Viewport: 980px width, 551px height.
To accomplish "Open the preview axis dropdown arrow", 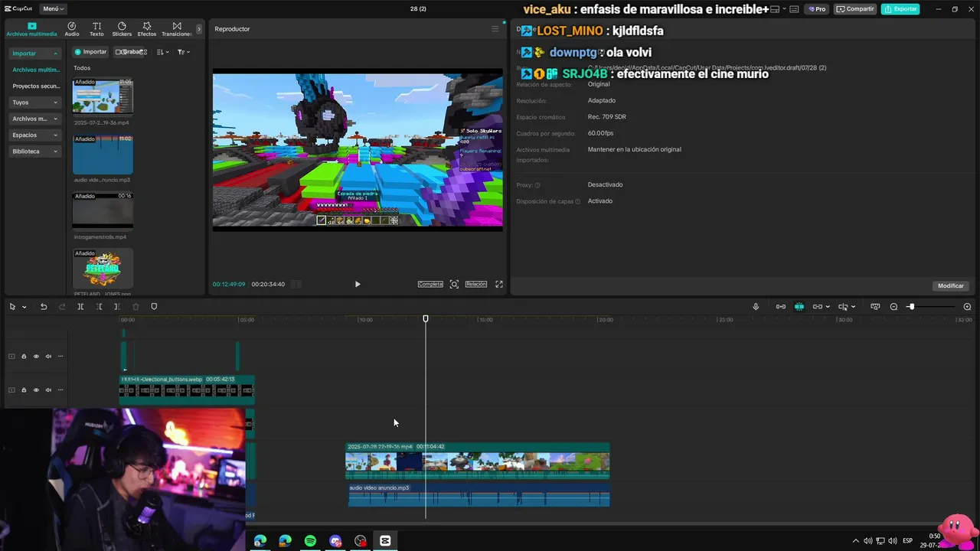I will [853, 307].
